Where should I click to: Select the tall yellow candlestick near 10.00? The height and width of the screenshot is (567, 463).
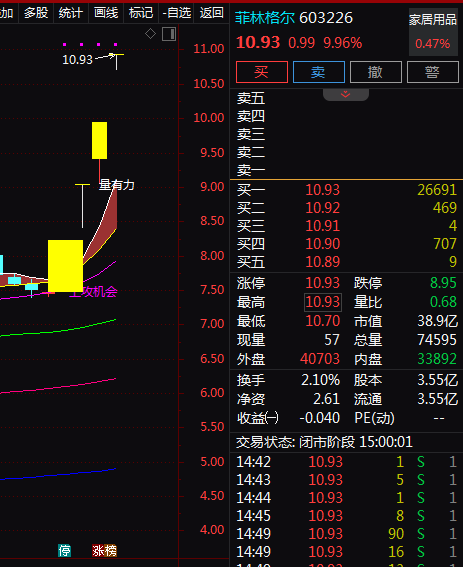point(99,140)
